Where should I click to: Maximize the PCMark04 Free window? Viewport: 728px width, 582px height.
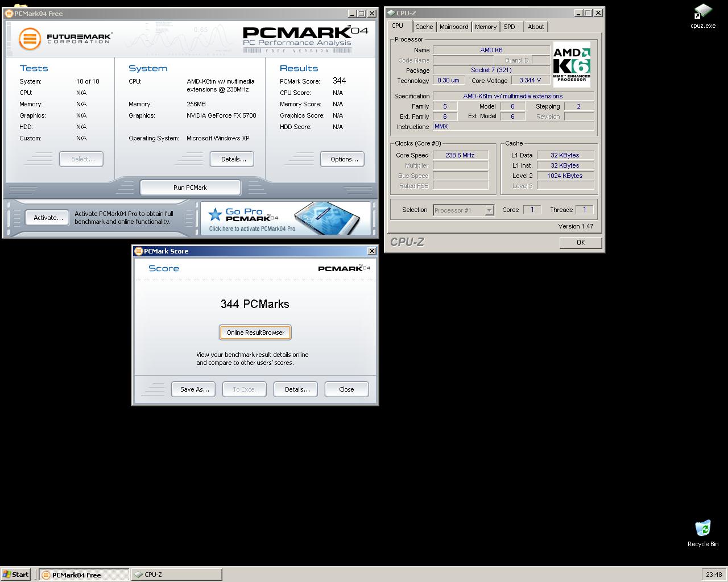(x=361, y=13)
